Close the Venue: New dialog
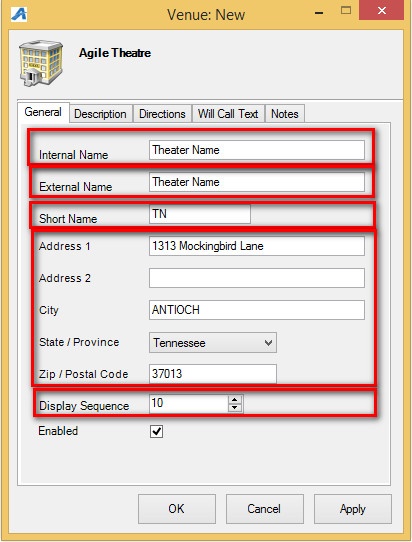 [x=382, y=10]
